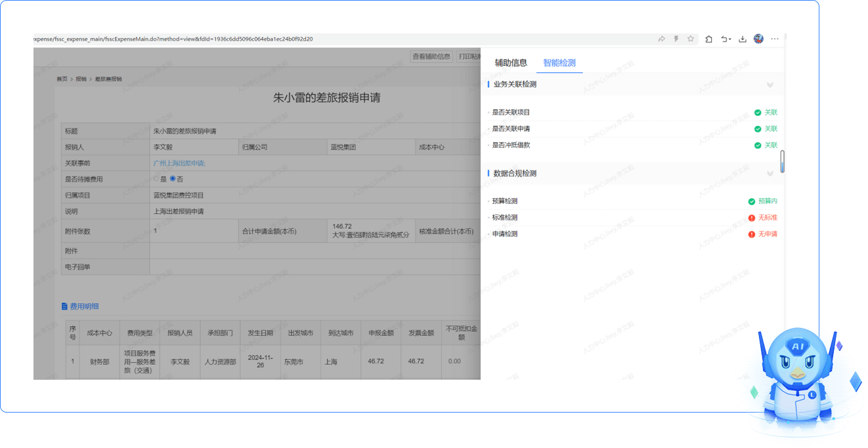This screenshot has height=448, width=868.
Task: Select the 否 radio button for 是否待摊费用
Action: click(x=173, y=179)
